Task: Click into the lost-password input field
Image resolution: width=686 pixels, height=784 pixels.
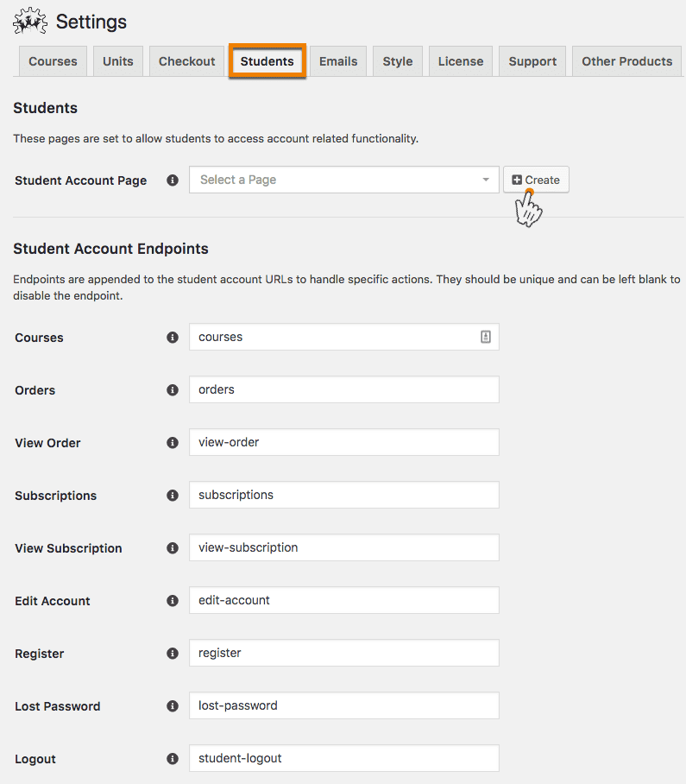Action: pyautogui.click(x=344, y=705)
